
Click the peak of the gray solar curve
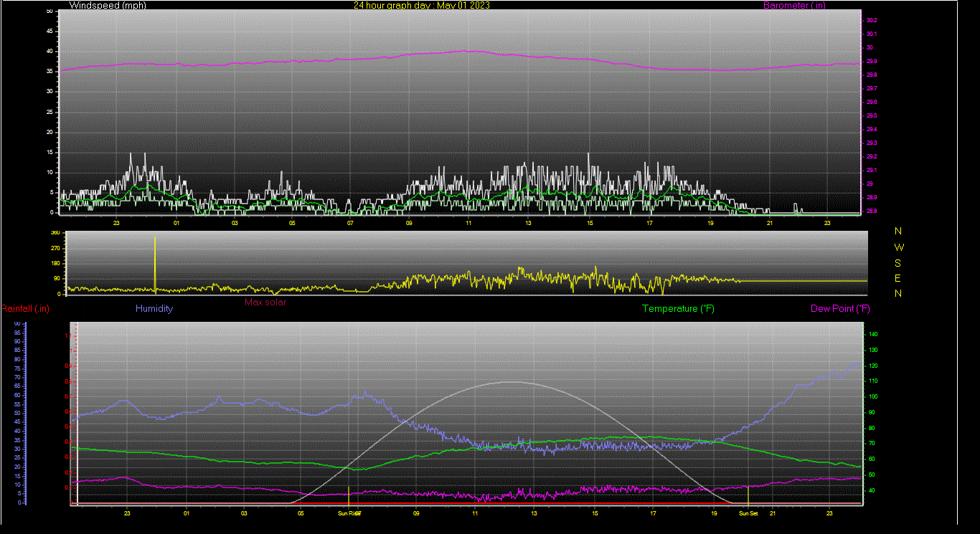click(511, 382)
